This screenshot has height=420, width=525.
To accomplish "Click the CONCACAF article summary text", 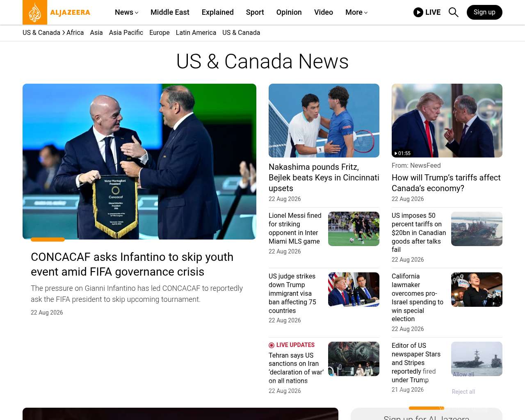I will click(x=137, y=294).
